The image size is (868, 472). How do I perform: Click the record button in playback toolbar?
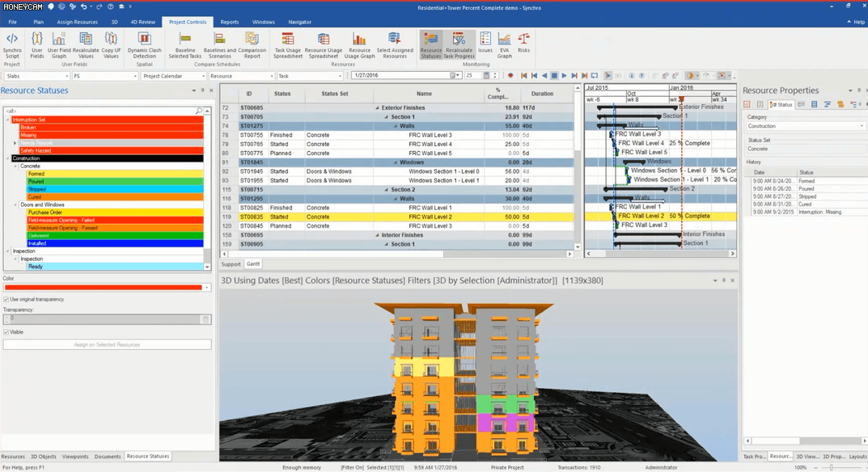pyautogui.click(x=510, y=76)
